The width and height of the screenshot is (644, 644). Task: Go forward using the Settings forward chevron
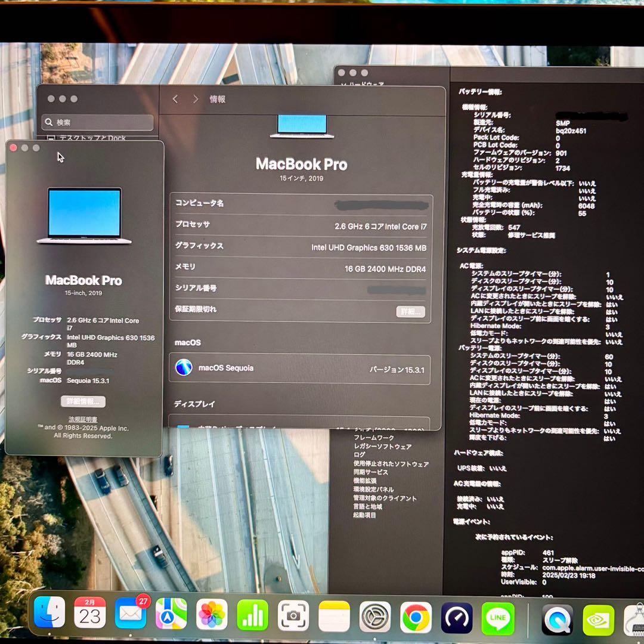196,99
